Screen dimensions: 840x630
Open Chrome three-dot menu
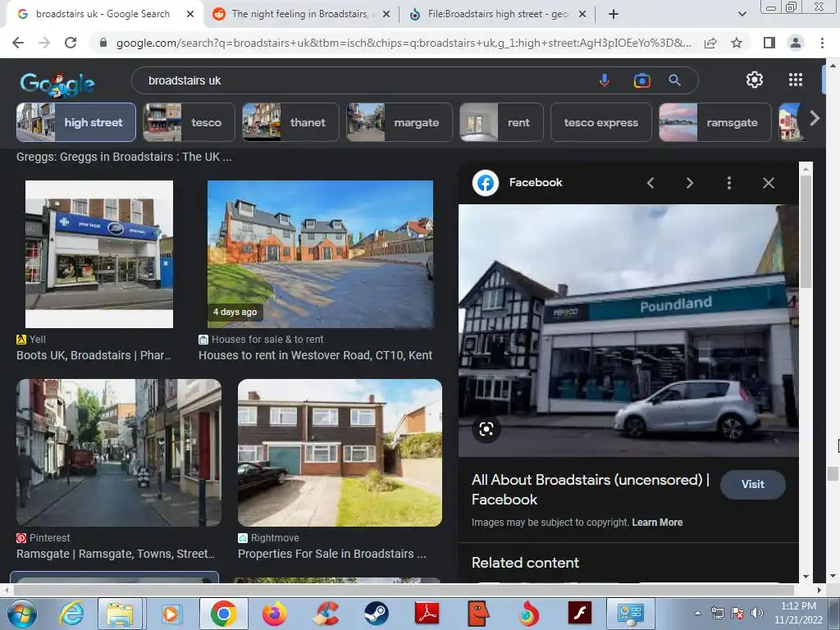click(822, 43)
